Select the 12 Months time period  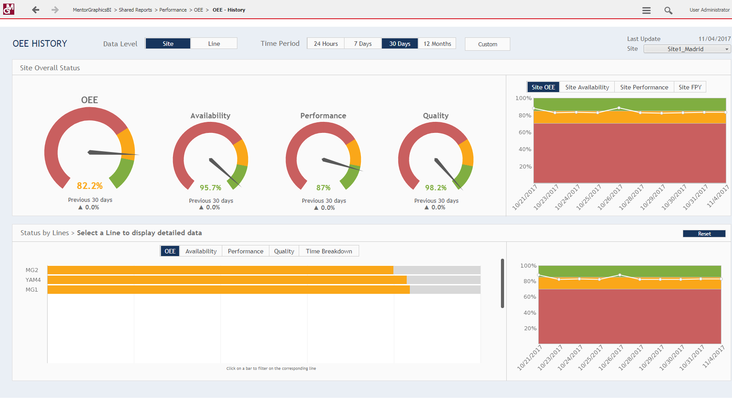click(x=437, y=44)
